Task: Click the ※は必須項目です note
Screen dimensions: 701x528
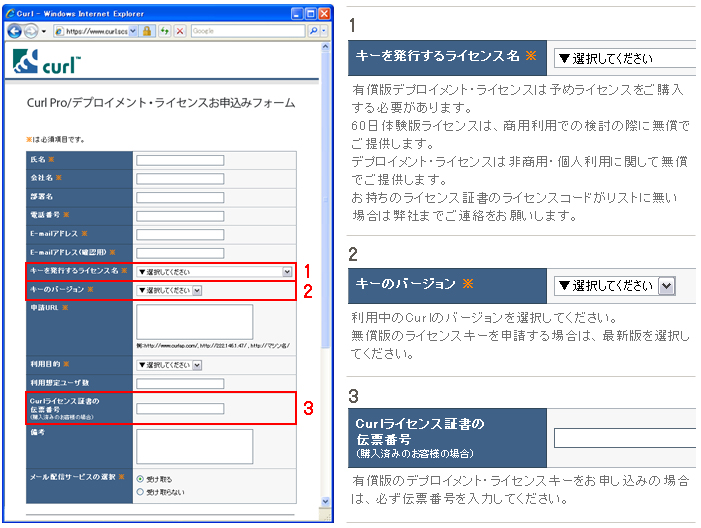Action: [55, 139]
